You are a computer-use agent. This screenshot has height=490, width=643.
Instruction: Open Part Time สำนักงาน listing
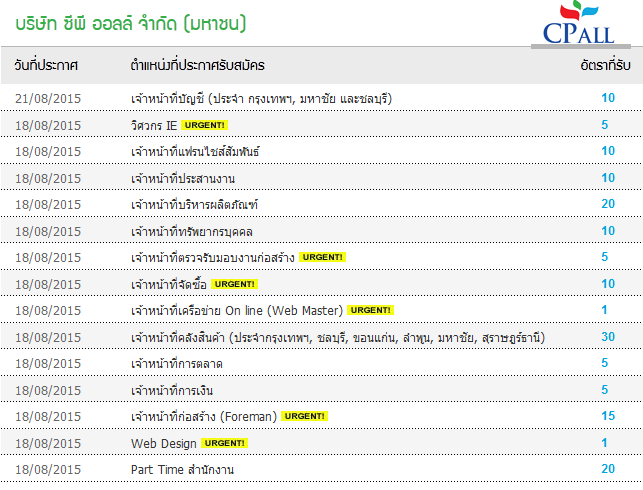[182, 469]
